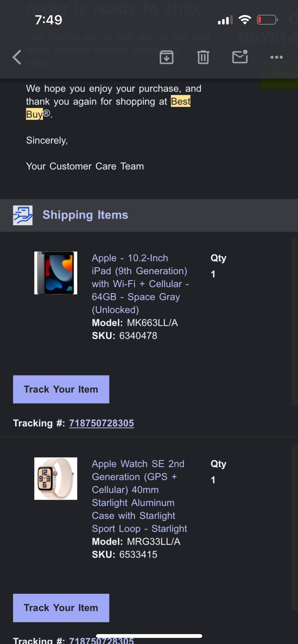
Task: Delete the email using the trash icon
Action: [203, 57]
